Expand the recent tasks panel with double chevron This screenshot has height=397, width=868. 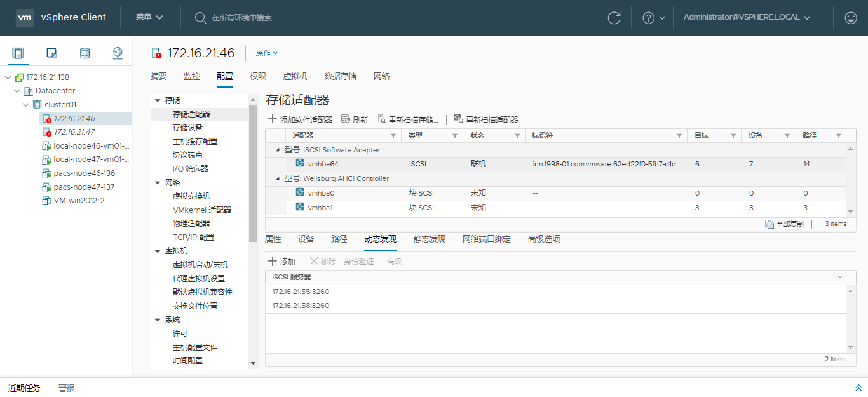coord(858,387)
